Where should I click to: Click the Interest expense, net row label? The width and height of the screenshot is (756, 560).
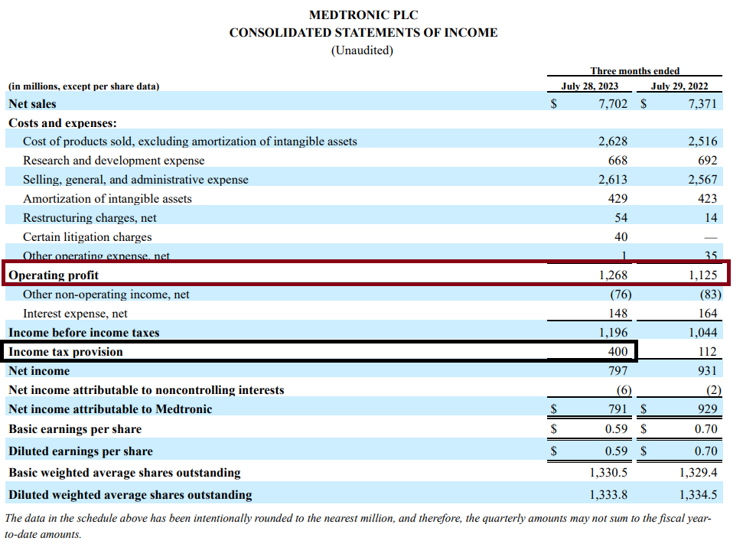tap(75, 314)
